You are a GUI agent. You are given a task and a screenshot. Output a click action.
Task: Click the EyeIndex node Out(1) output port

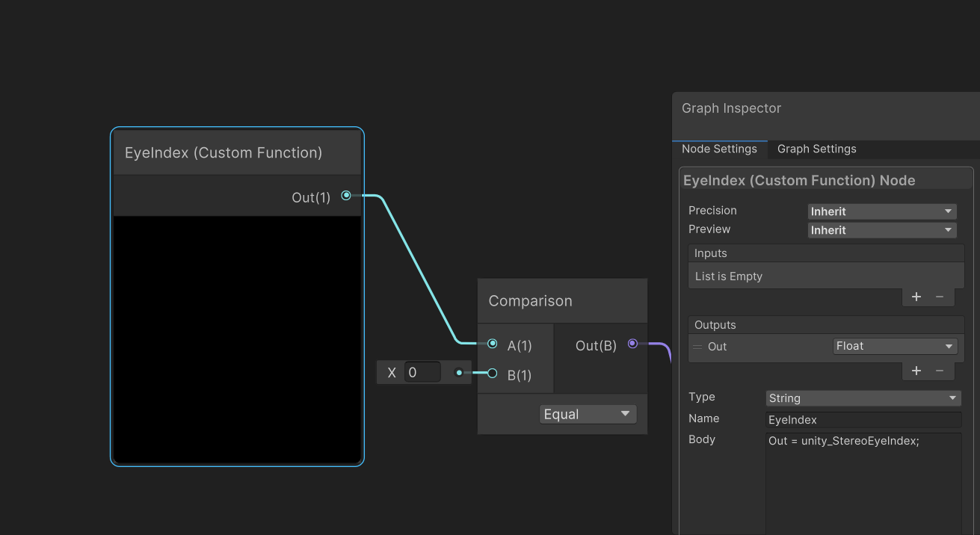[x=346, y=196]
